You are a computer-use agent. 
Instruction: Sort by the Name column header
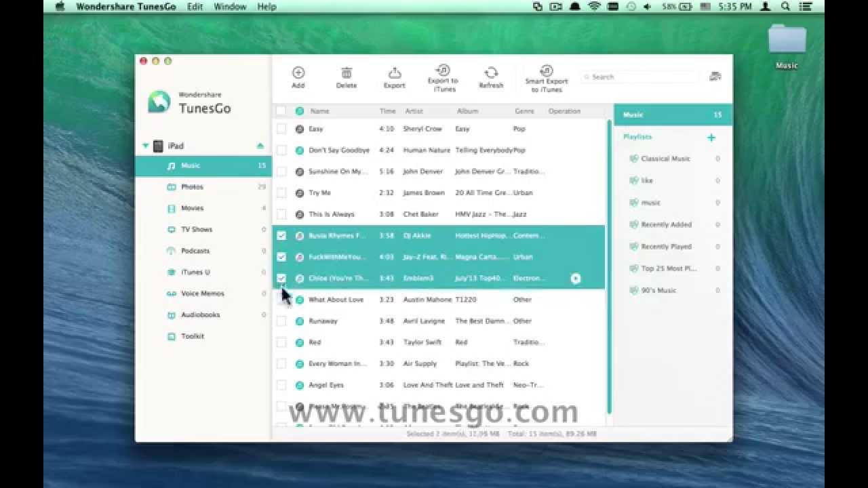tap(319, 111)
